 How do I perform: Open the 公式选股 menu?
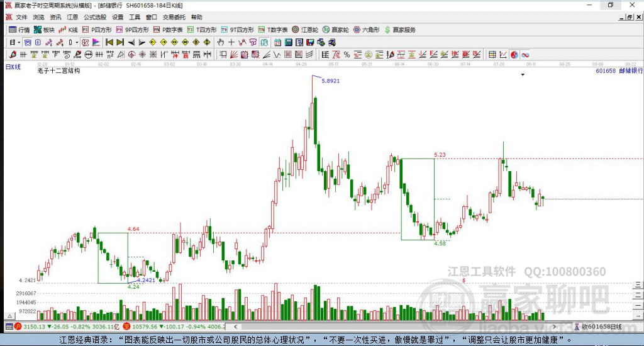coord(95,17)
